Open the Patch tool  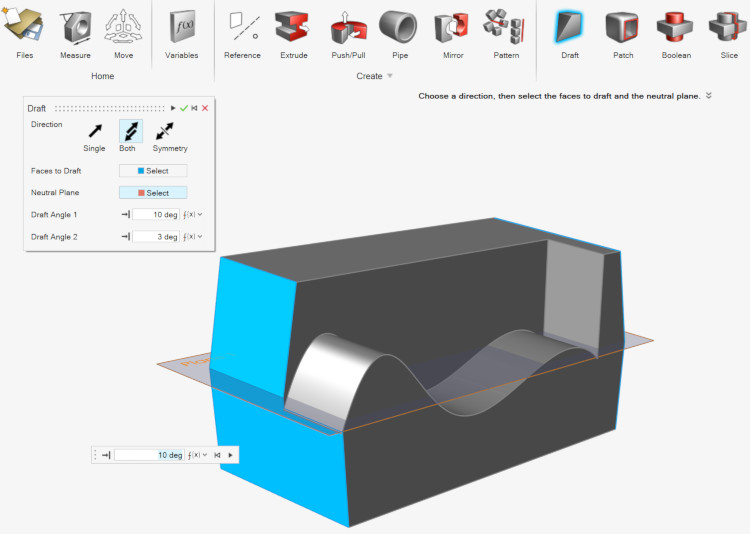pos(623,31)
